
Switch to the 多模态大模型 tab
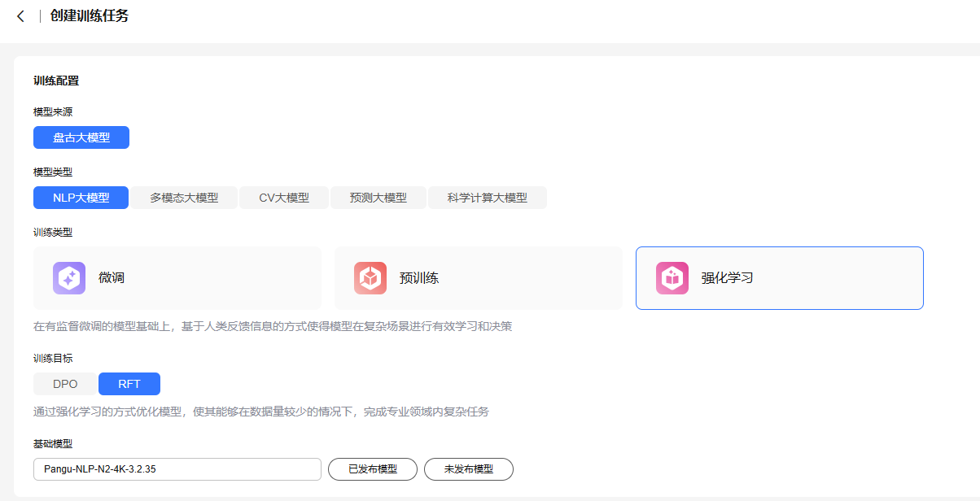pos(183,197)
